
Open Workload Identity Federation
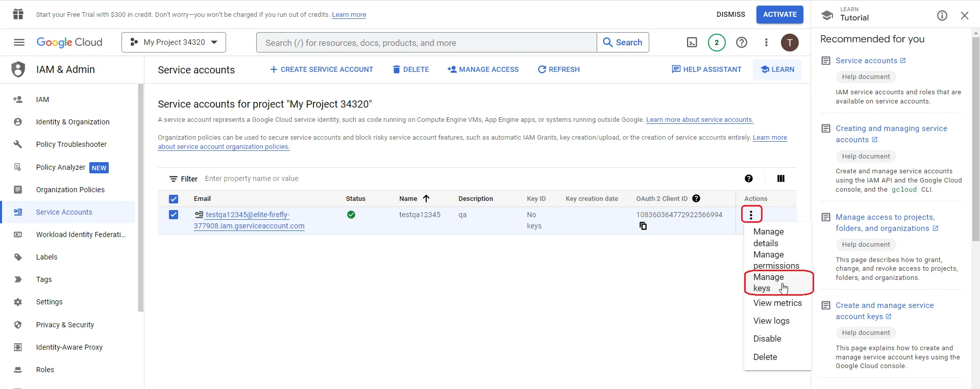68,235
